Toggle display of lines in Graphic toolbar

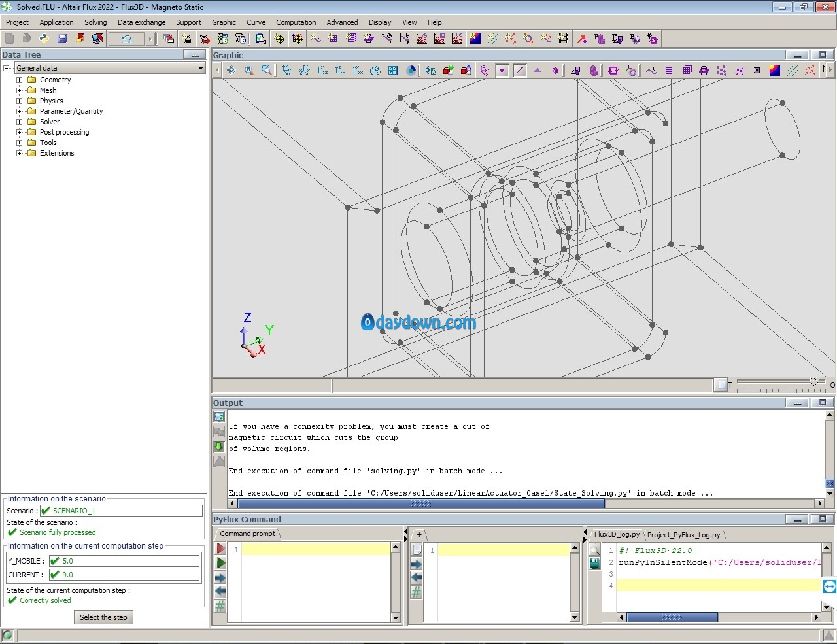pyautogui.click(x=520, y=70)
